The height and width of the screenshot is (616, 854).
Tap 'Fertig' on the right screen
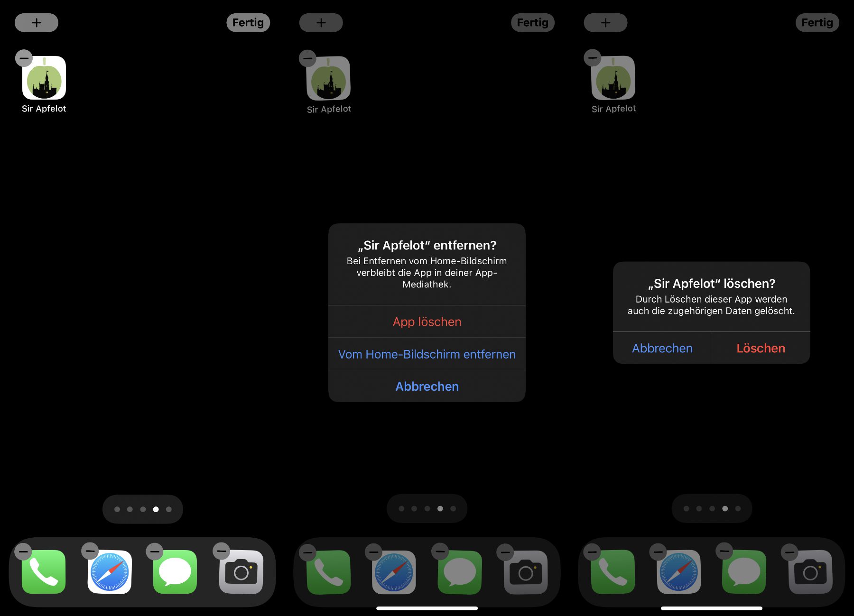click(x=817, y=23)
